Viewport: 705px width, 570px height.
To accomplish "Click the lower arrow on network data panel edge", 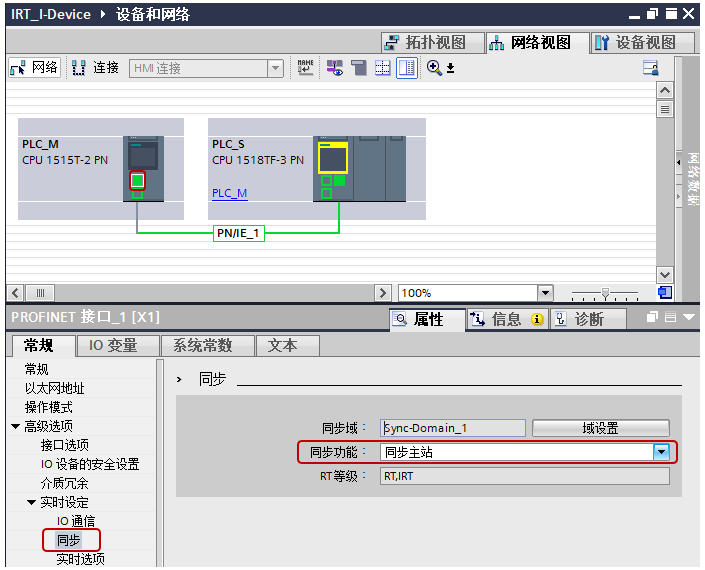I will [678, 196].
